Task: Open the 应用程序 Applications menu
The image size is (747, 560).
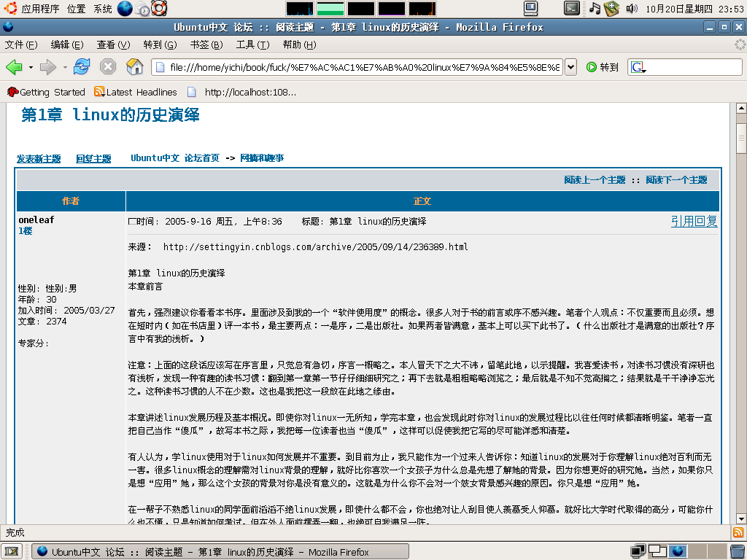Action: tap(31, 9)
